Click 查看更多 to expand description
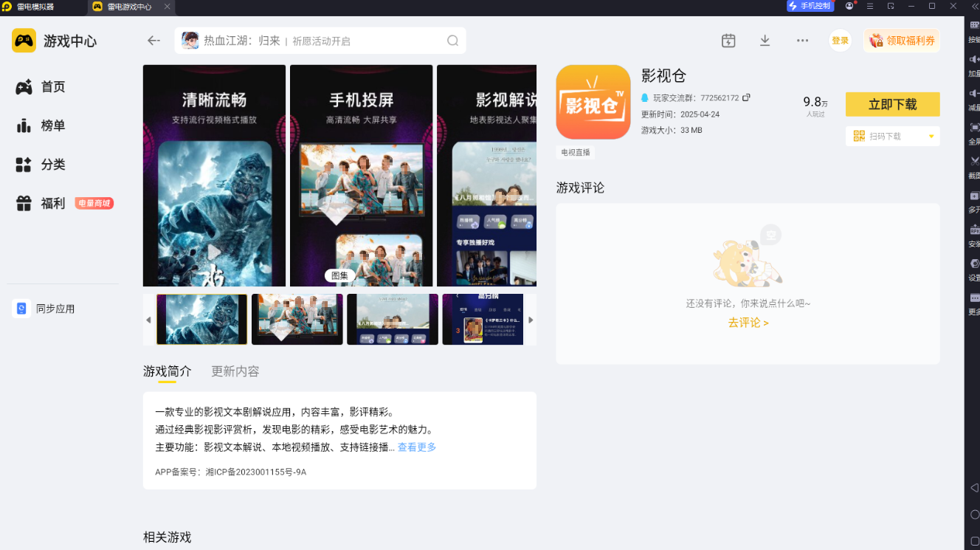 pyautogui.click(x=417, y=447)
